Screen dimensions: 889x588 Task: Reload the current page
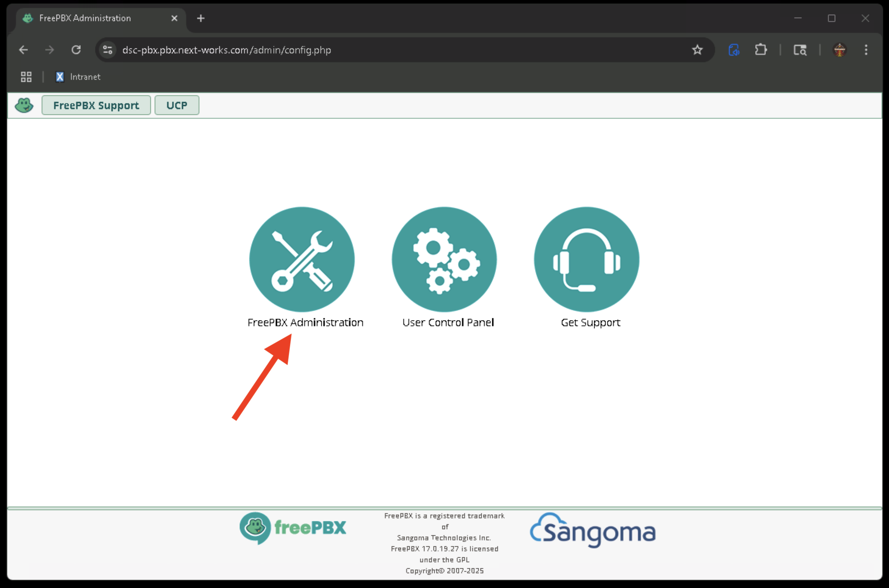point(76,50)
